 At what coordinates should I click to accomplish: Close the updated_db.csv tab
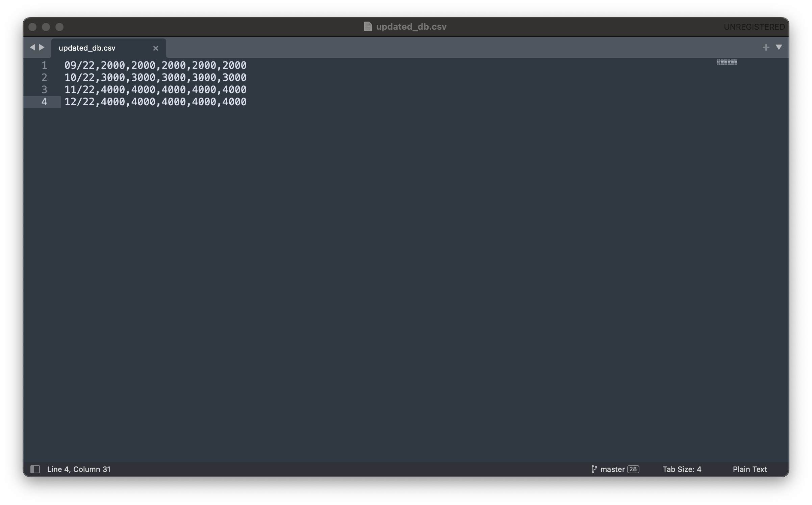pos(155,48)
